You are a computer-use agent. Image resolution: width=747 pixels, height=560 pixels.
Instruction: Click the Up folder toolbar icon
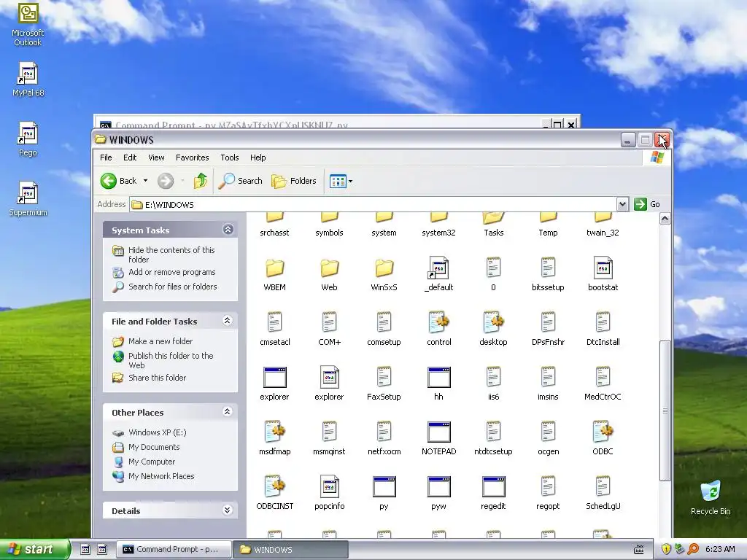tap(201, 181)
